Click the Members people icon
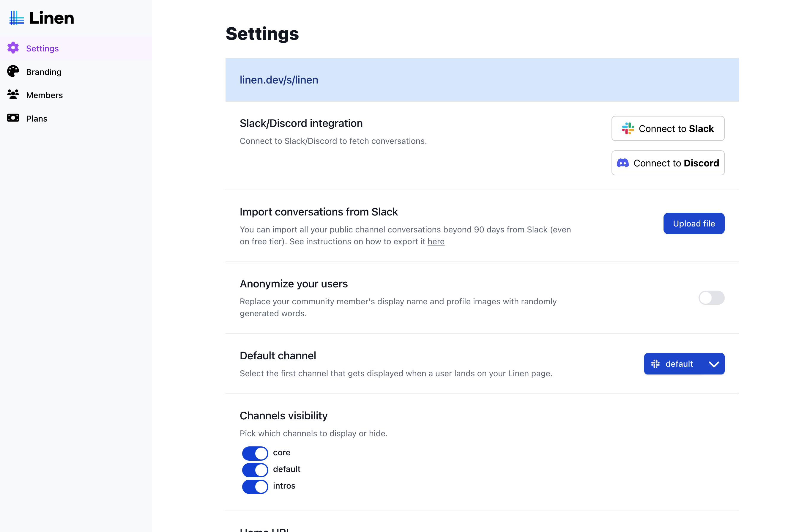This screenshot has height=532, width=810. click(x=13, y=95)
